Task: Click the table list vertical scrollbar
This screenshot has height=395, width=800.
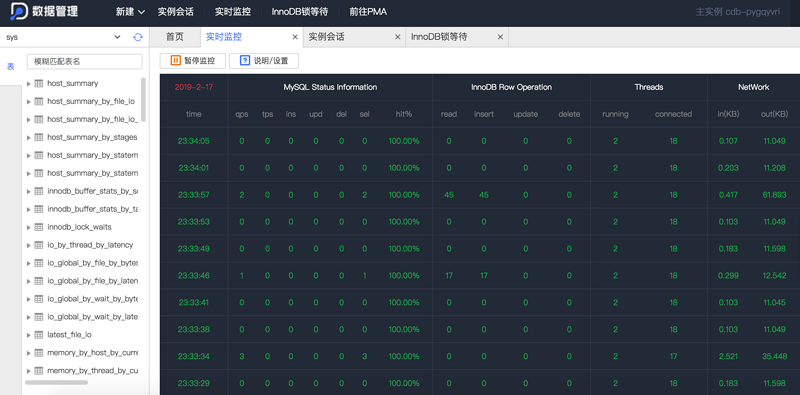Action: 143,100
